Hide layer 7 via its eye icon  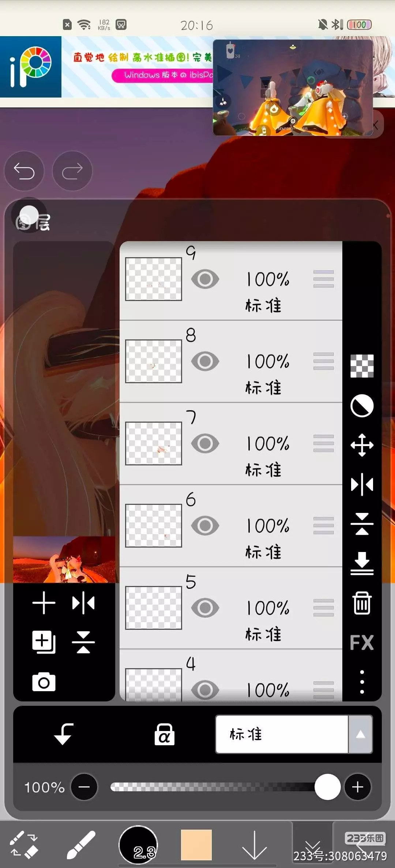click(205, 443)
